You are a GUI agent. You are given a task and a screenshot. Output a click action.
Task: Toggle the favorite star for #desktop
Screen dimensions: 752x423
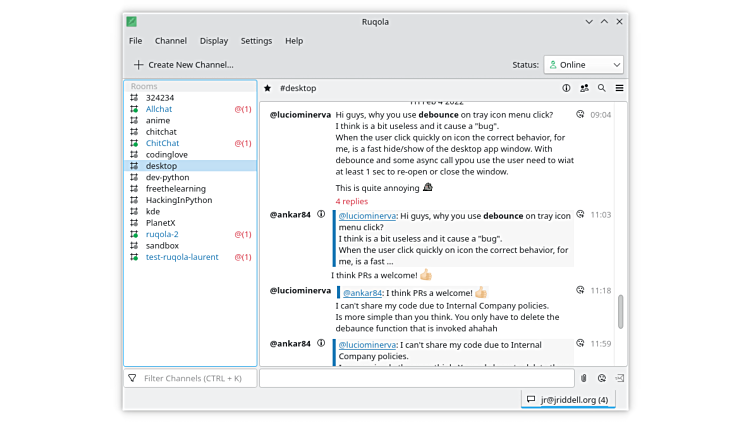(x=267, y=88)
